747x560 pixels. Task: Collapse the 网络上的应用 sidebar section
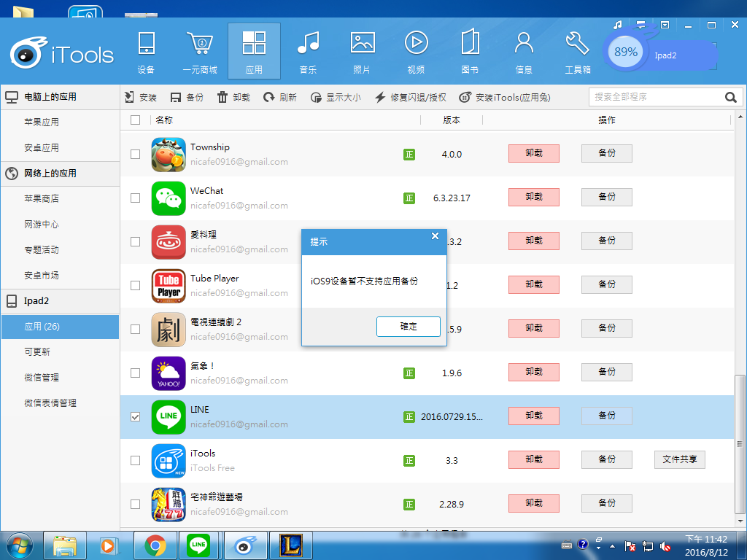click(60, 174)
